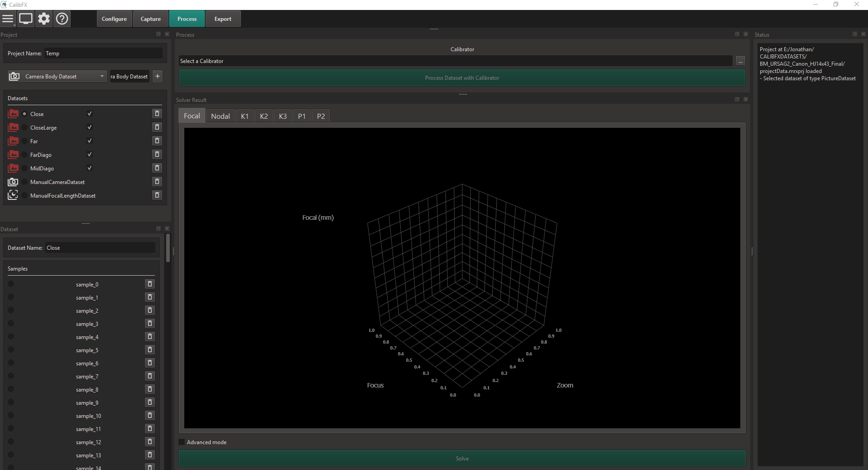Open the hamburger main menu

[8, 19]
